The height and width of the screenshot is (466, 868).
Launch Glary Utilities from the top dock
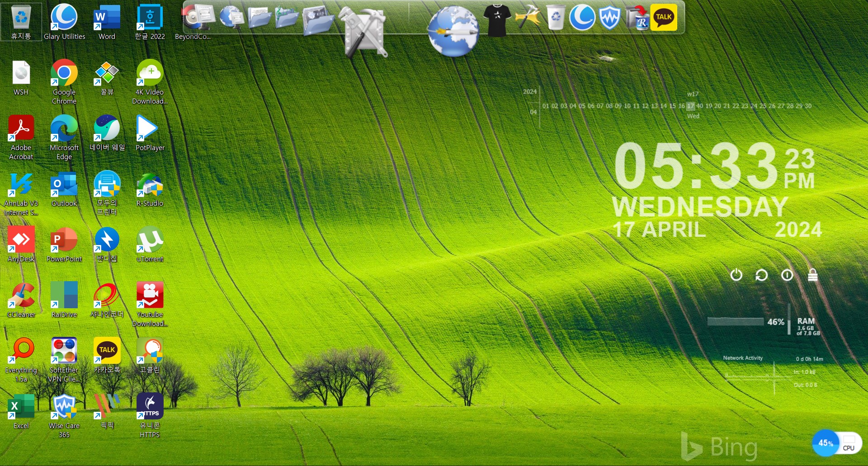click(x=582, y=17)
